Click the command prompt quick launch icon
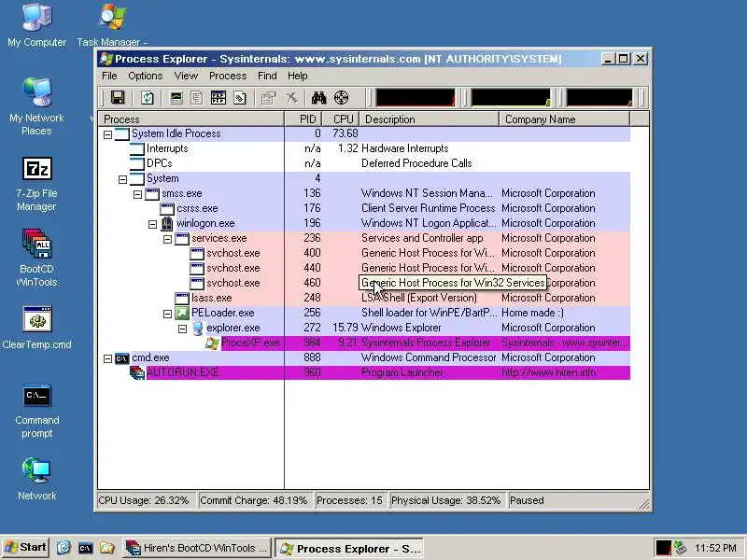Viewport: 747px width, 560px height. tap(85, 548)
